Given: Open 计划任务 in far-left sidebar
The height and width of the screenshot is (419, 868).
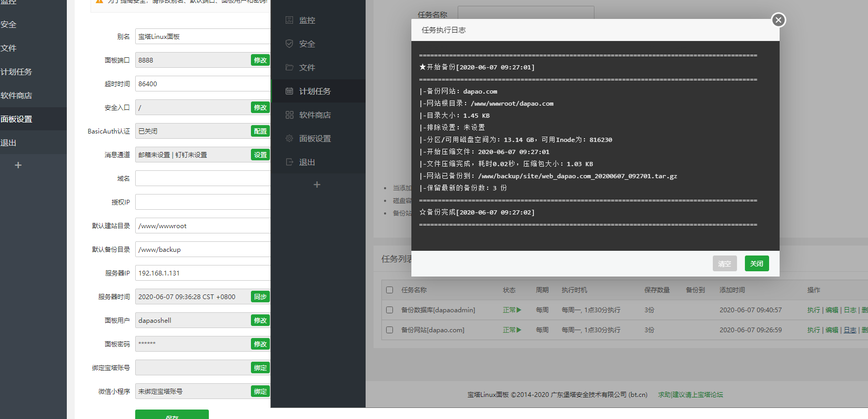Looking at the screenshot, I should point(16,71).
